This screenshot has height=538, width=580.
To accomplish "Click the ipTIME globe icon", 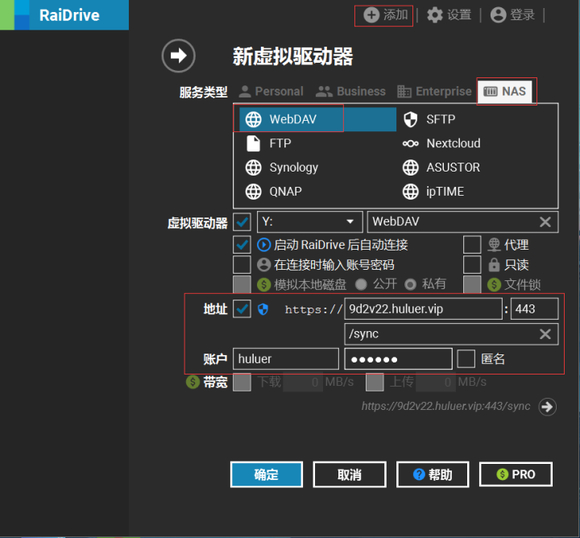I will (411, 192).
